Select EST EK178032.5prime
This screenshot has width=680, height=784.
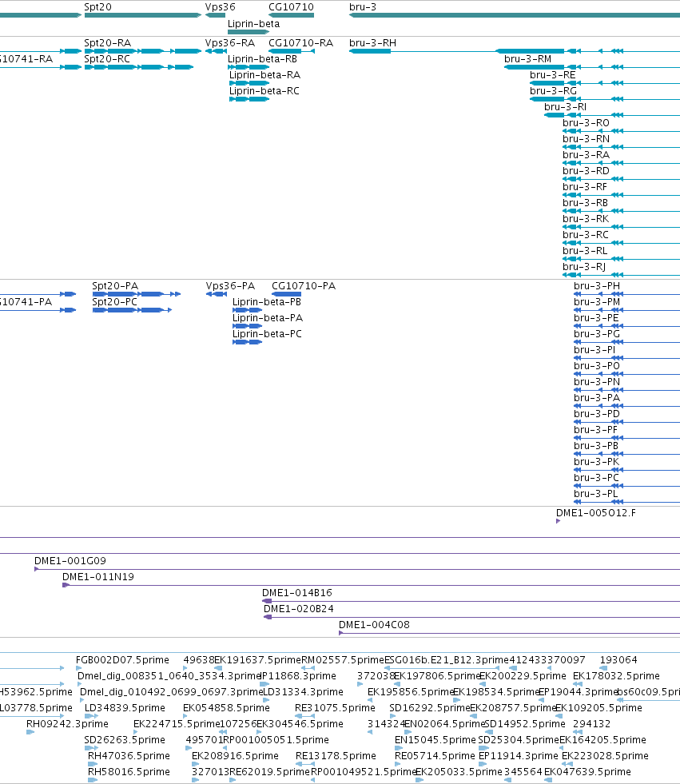(616, 676)
